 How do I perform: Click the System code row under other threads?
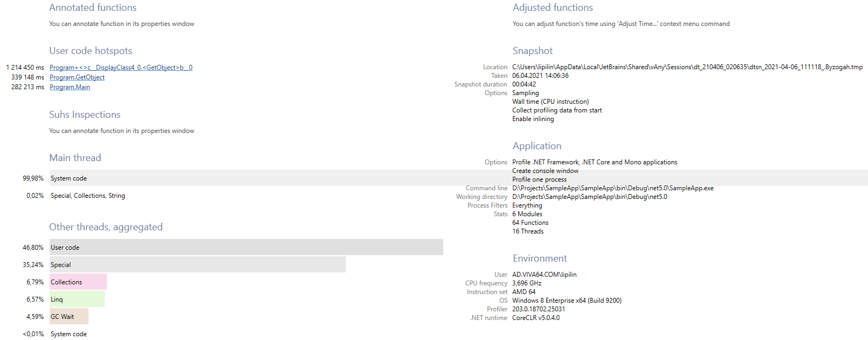pyautogui.click(x=69, y=334)
